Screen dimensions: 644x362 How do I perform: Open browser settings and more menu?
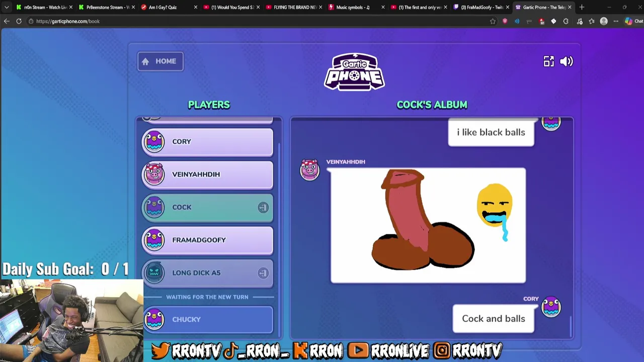pyautogui.click(x=616, y=21)
